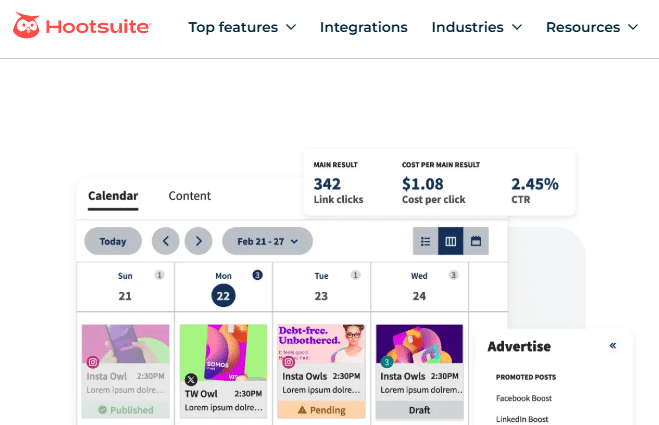The image size is (659, 425).
Task: Click the Instagram icon on Sunday's post
Action: [93, 362]
